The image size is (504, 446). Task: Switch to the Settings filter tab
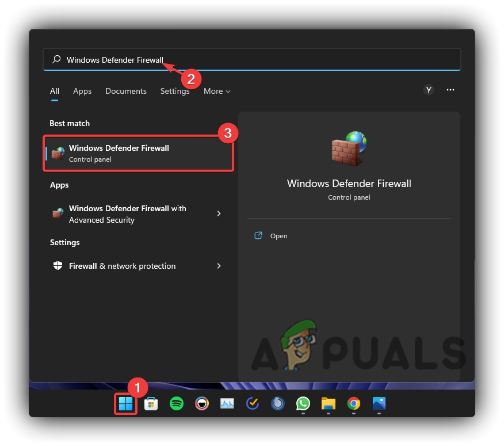(175, 92)
